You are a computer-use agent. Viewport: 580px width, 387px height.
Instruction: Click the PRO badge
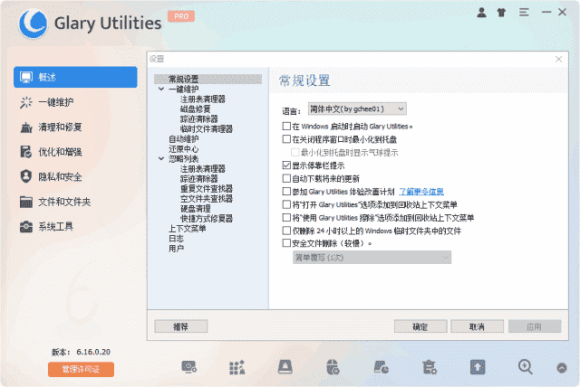tap(181, 16)
